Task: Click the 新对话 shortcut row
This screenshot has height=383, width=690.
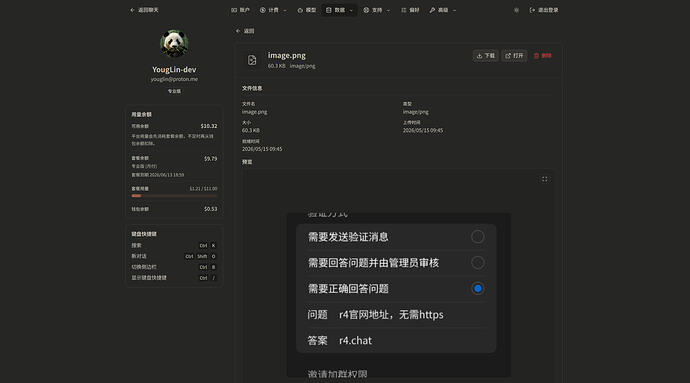Action: (174, 256)
